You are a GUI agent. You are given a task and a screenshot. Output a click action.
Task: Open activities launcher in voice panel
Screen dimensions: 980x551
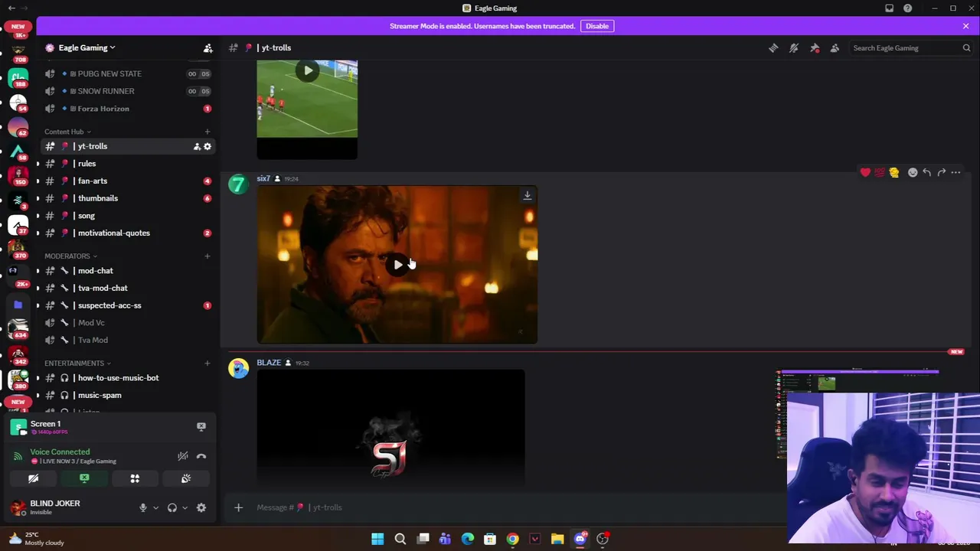(x=135, y=478)
